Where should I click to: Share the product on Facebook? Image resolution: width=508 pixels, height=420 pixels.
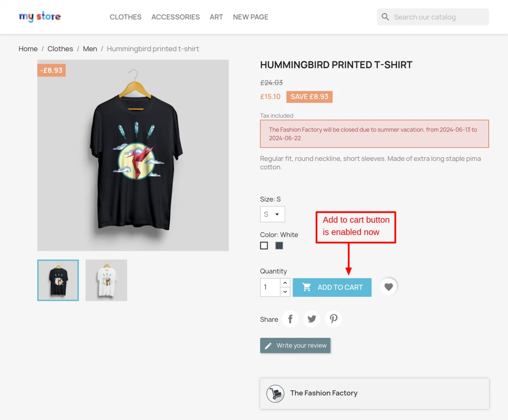[x=290, y=318]
